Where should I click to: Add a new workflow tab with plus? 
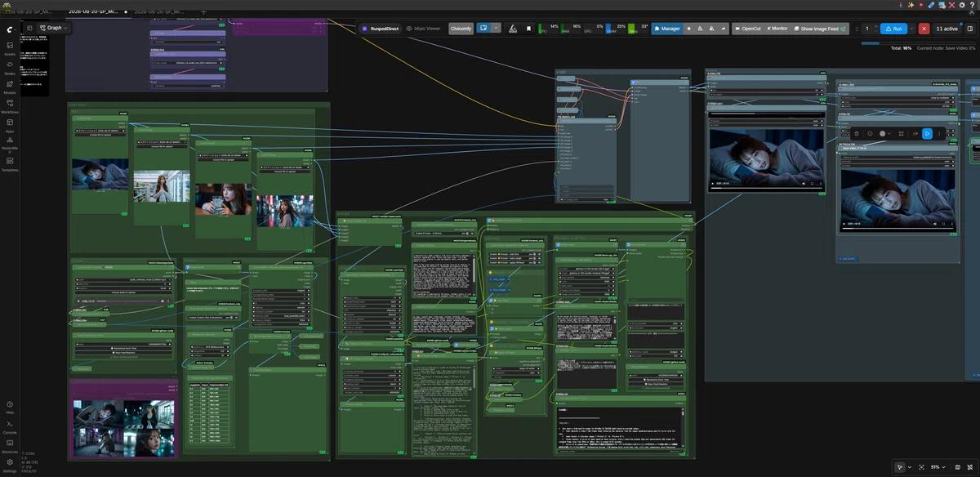(203, 12)
